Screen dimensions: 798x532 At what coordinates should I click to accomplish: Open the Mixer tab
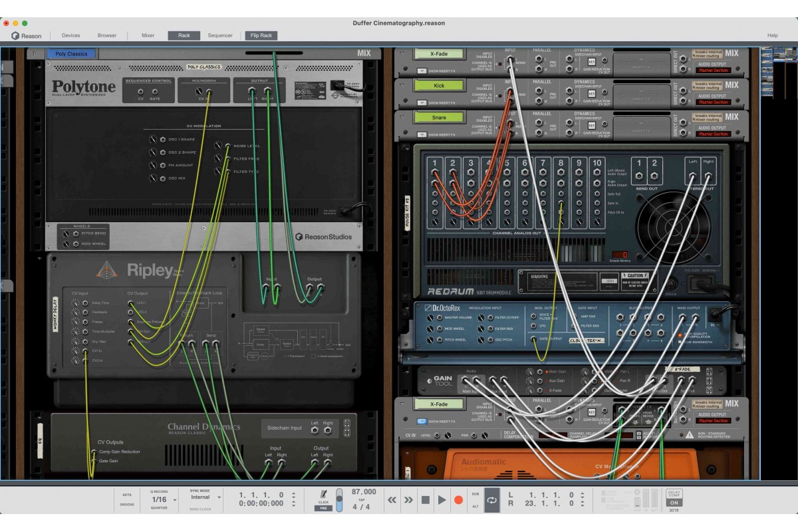coord(148,35)
